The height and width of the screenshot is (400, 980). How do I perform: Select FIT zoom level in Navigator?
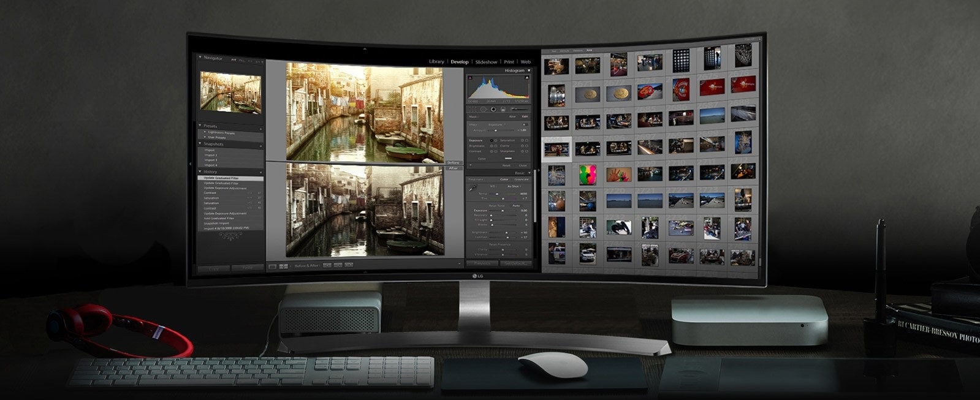pyautogui.click(x=234, y=60)
